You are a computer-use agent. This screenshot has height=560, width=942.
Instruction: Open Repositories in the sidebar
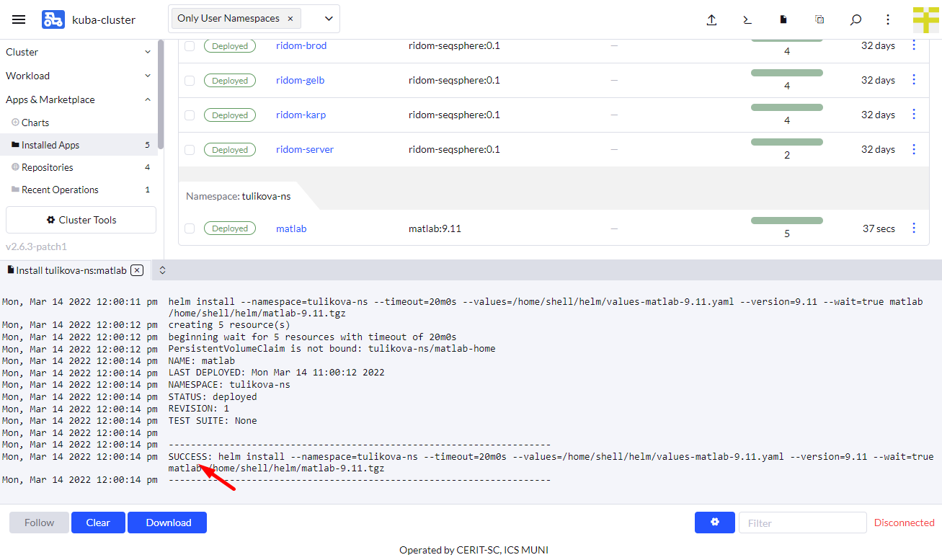[48, 167]
